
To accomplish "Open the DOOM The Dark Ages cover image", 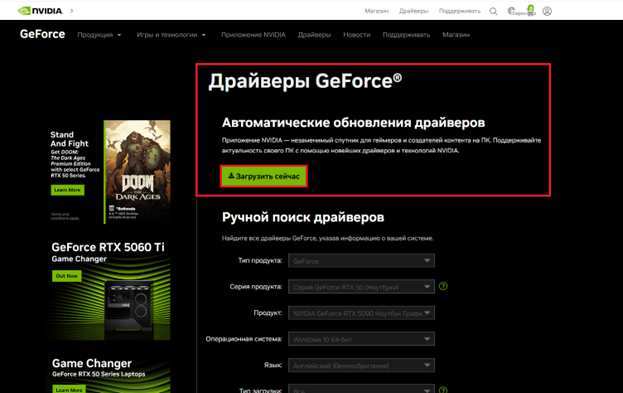I will 137,171.
